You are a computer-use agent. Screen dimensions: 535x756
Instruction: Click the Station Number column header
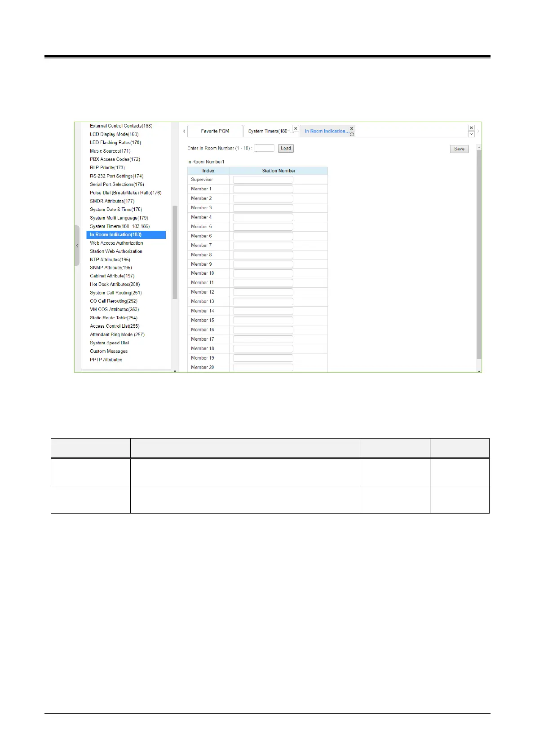coord(279,171)
